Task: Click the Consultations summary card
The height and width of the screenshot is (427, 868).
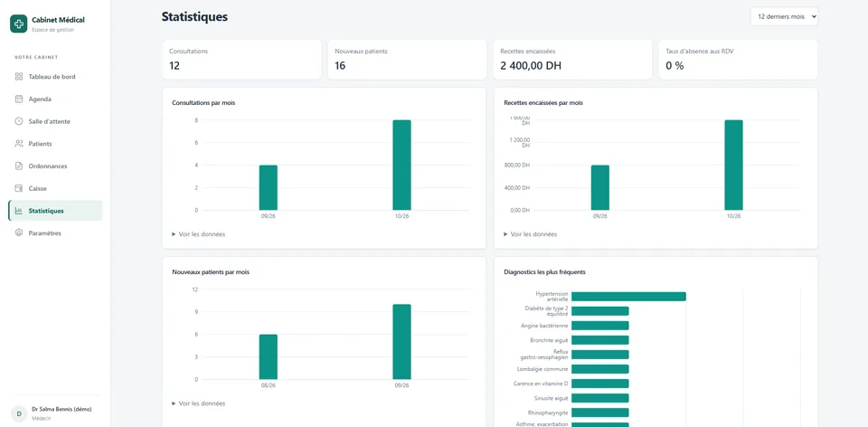Action: tap(241, 60)
